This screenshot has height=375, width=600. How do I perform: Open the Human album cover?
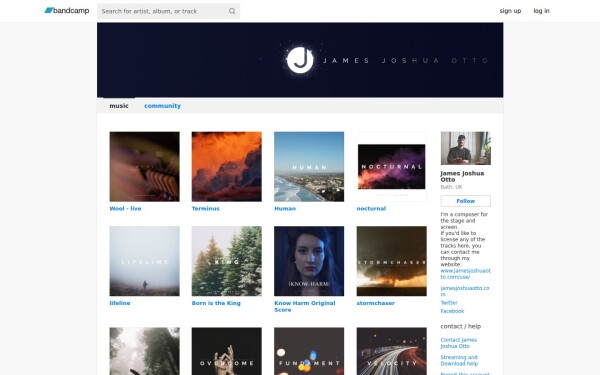309,166
